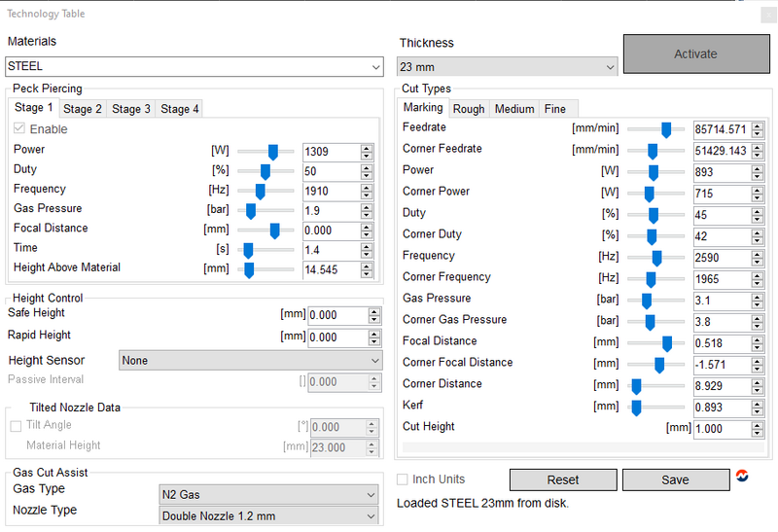Toggle the Peck Piercing Enable checkbox
The height and width of the screenshot is (532, 778).
click(19, 129)
